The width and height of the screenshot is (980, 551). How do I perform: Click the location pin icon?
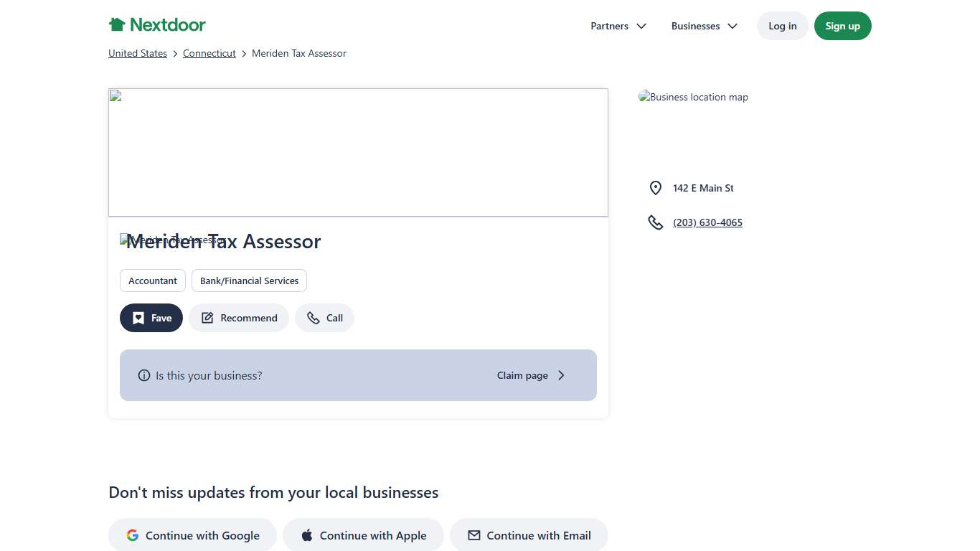655,188
